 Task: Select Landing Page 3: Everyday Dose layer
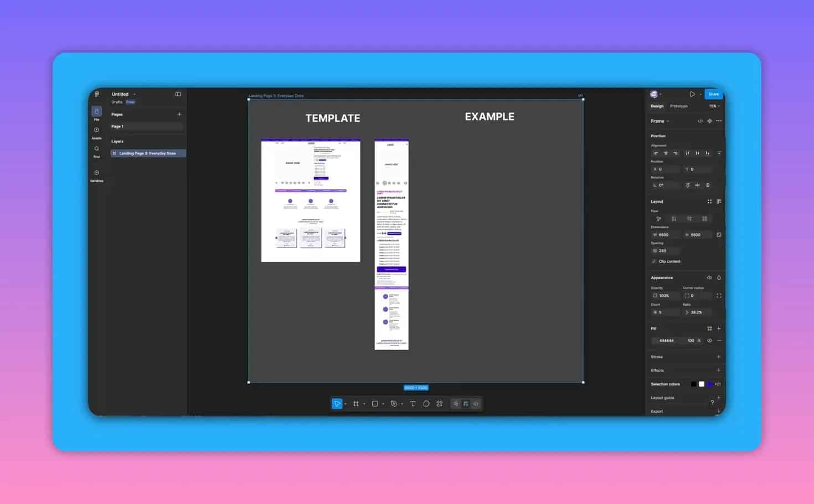[x=148, y=153]
